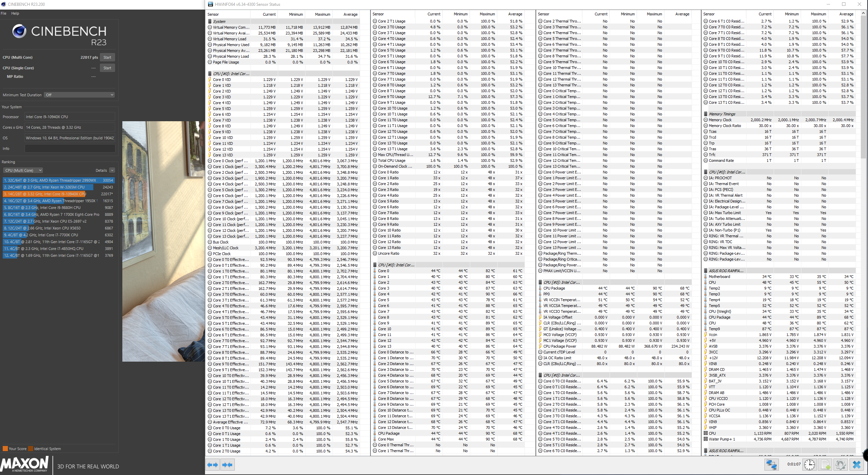Start the CPU (Single Core) benchmark
The width and height of the screenshot is (868, 475).
(107, 68)
